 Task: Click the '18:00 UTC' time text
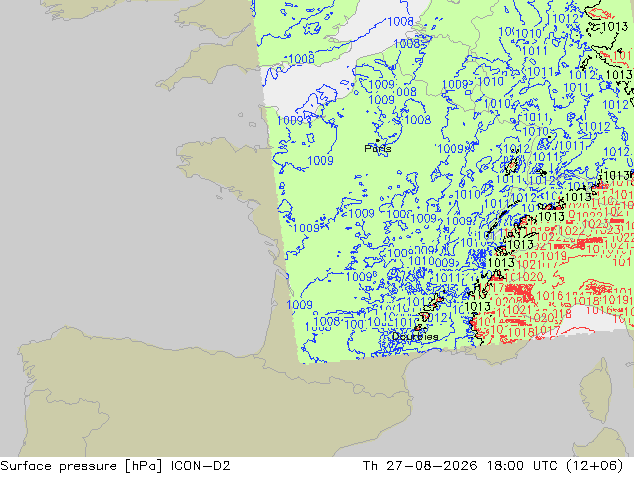coord(522,466)
